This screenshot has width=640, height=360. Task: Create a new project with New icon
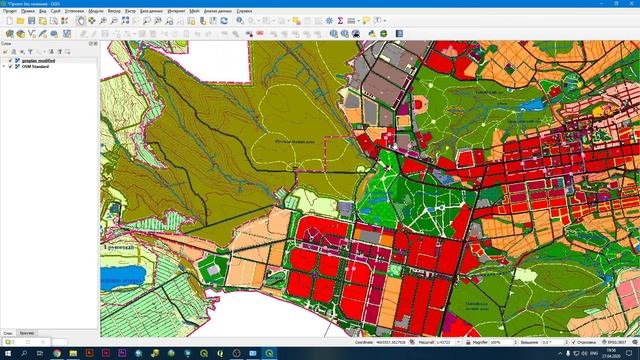9,21
